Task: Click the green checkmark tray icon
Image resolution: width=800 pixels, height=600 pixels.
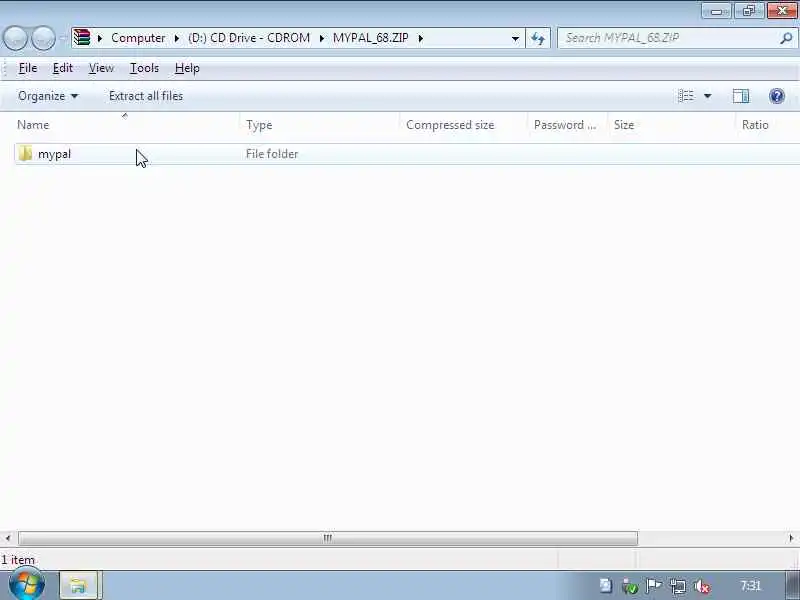Action: (x=630, y=587)
